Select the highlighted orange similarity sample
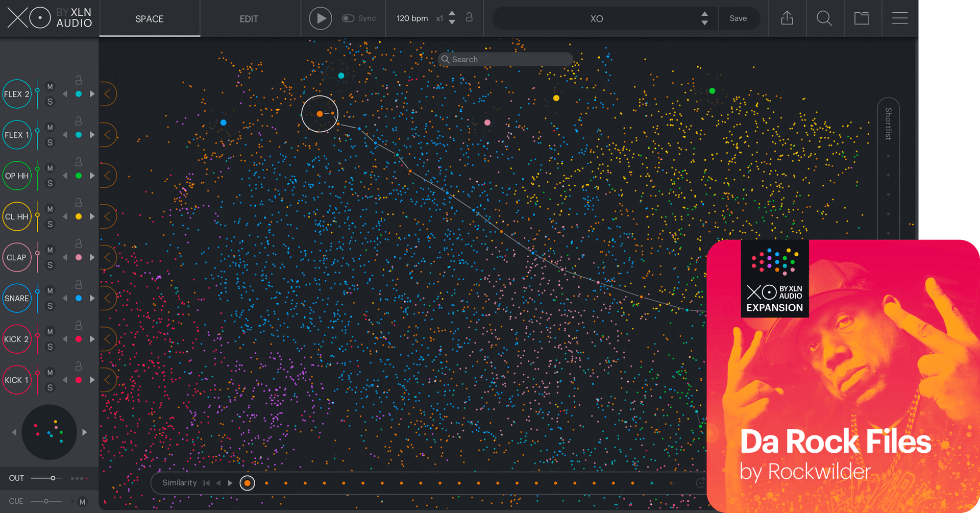Image resolution: width=980 pixels, height=513 pixels. pos(248,483)
